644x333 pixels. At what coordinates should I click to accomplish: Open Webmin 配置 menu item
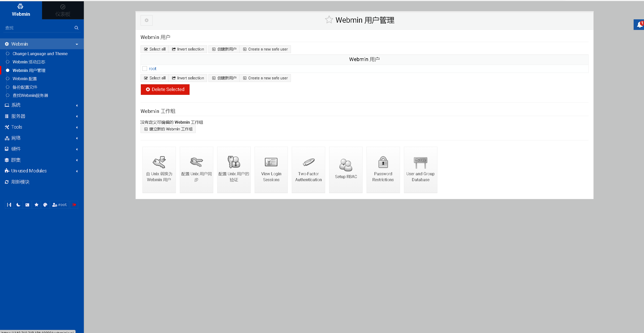point(25,79)
